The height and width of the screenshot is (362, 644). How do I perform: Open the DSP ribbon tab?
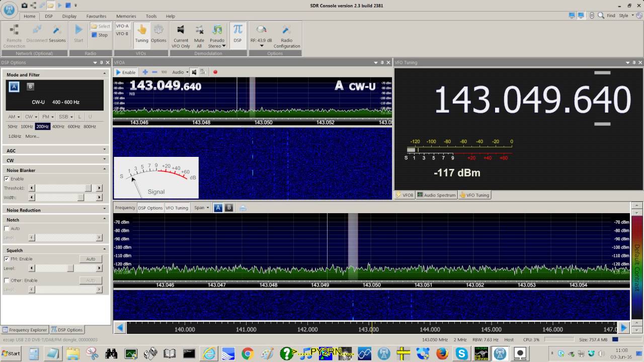point(49,16)
